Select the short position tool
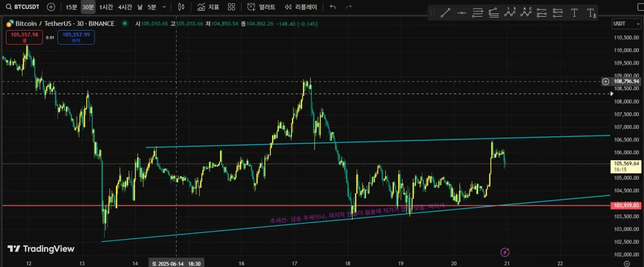 (x=558, y=13)
